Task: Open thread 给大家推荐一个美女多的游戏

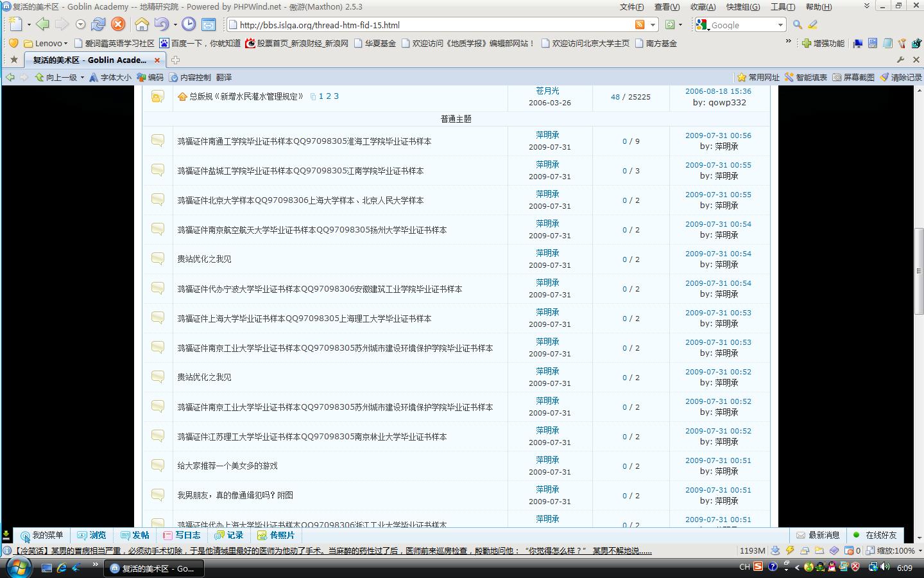Action: click(x=227, y=466)
